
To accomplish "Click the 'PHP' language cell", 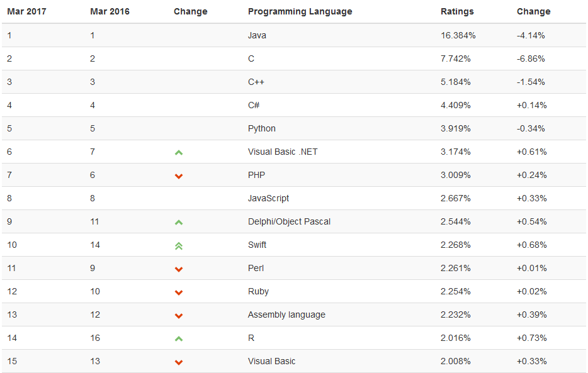I will pyautogui.click(x=256, y=175).
